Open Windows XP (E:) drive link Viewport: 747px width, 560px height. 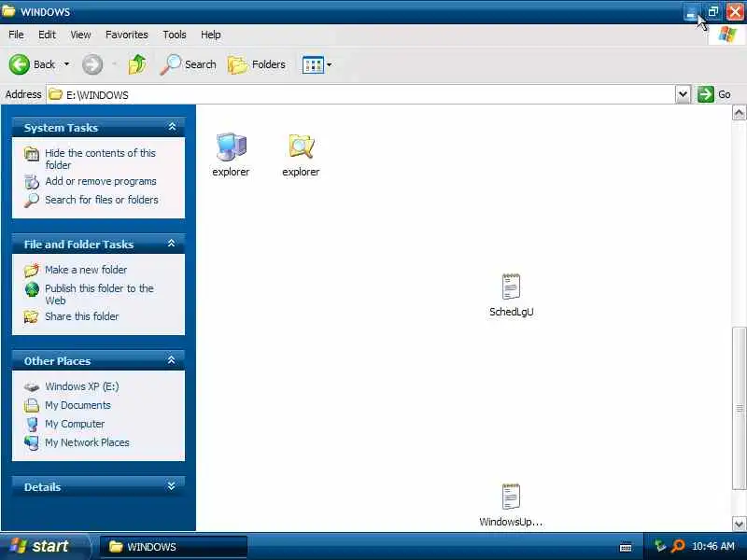tap(81, 386)
